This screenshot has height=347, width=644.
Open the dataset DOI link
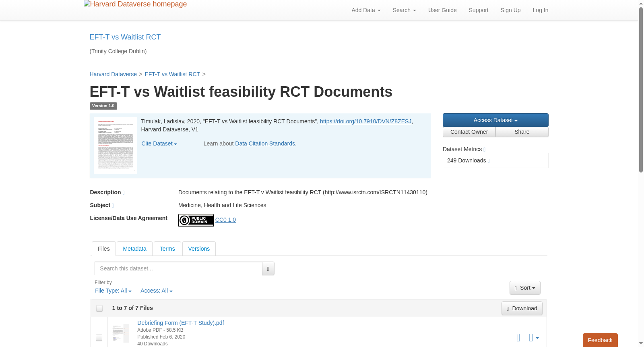(365, 121)
